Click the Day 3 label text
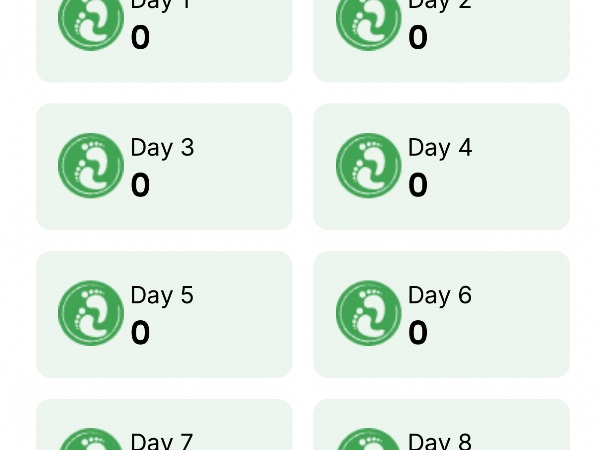Image resolution: width=600 pixels, height=450 pixels. (162, 148)
